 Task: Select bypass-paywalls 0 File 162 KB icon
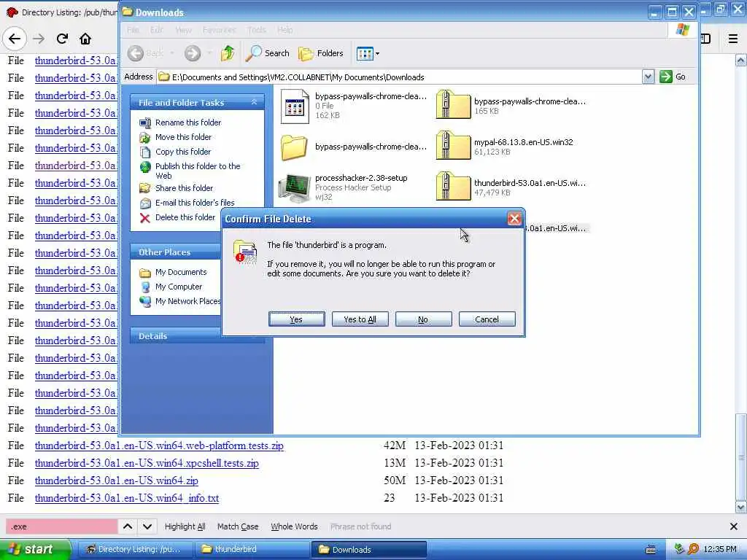coord(295,106)
